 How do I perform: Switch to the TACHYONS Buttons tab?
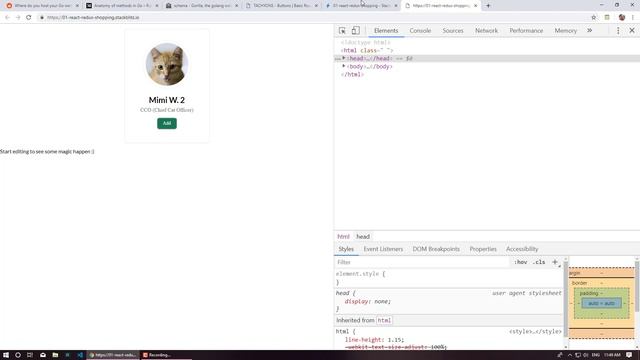point(282,6)
